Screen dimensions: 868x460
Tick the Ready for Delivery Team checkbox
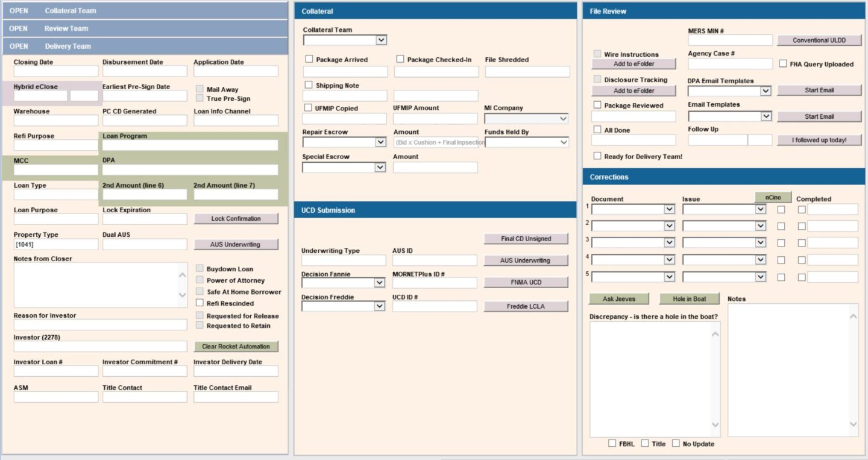pos(597,156)
